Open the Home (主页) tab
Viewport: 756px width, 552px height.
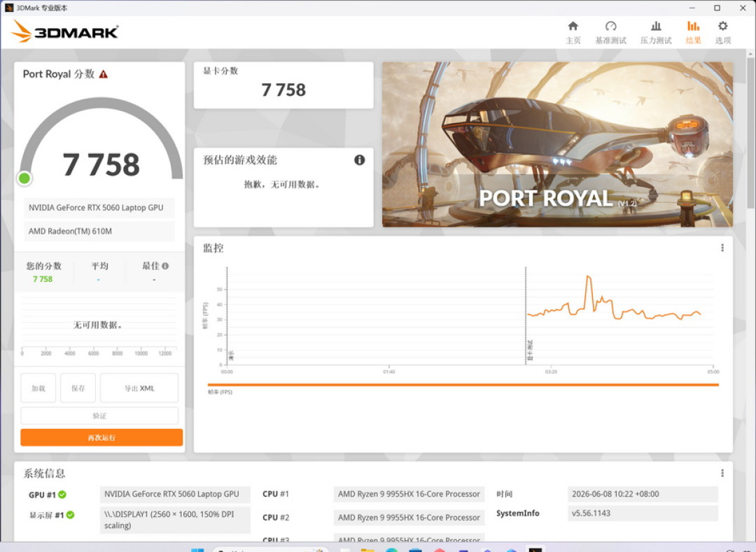(x=573, y=32)
